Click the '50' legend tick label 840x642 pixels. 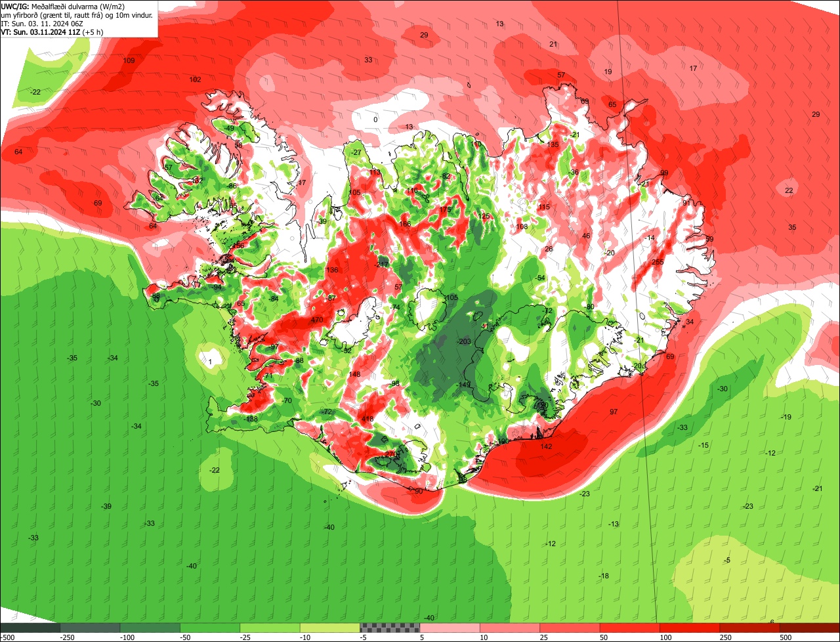point(605,637)
